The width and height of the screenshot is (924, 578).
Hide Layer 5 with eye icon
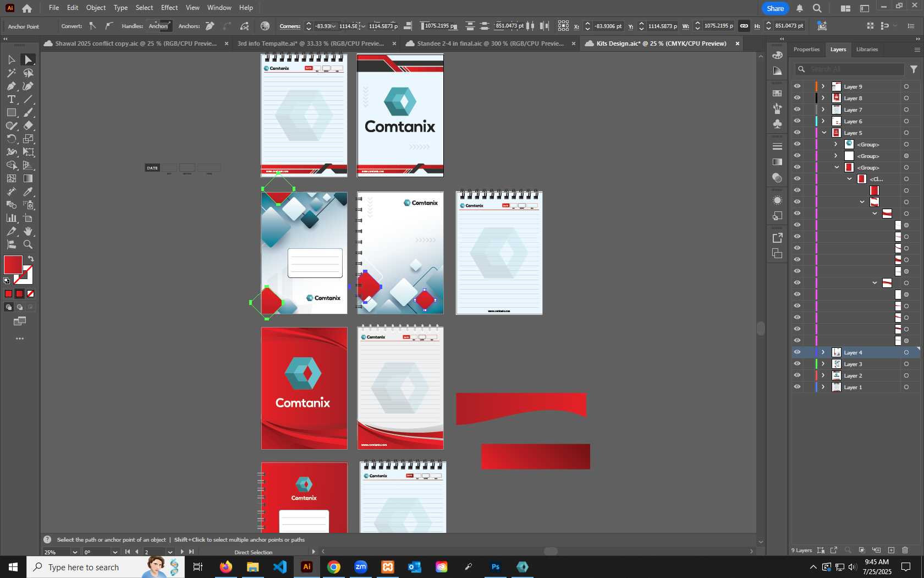coord(797,133)
